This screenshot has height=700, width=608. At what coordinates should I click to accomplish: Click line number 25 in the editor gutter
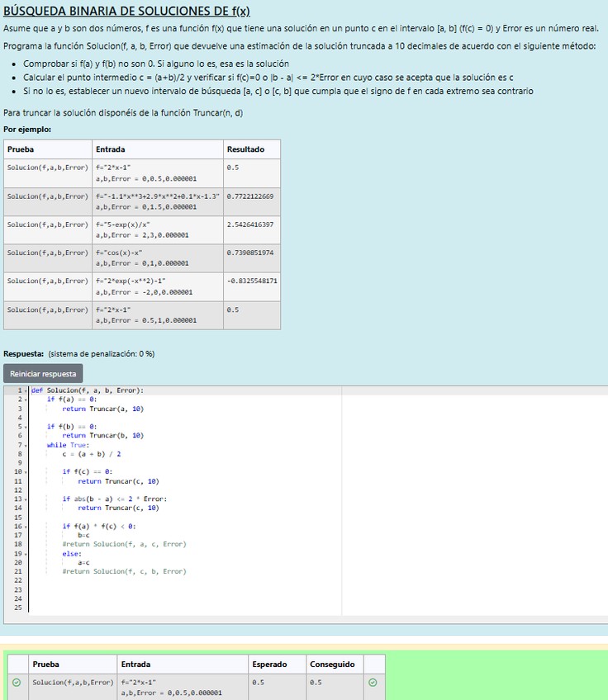[18, 608]
